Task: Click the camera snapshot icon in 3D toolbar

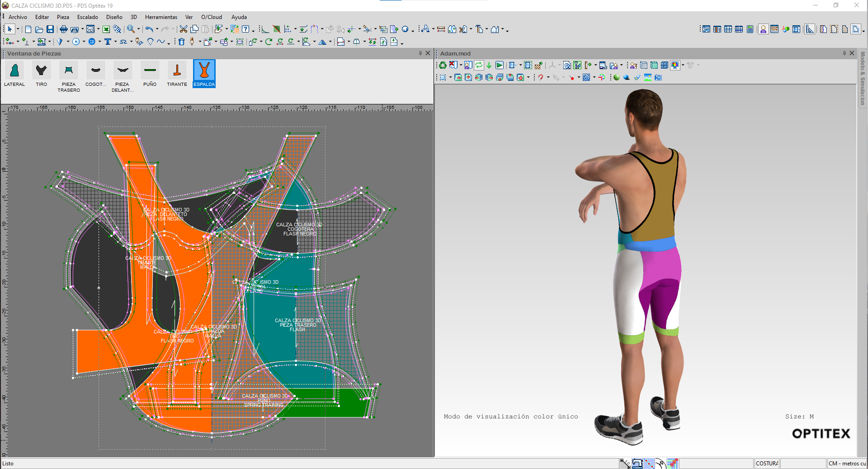Action: point(658,78)
